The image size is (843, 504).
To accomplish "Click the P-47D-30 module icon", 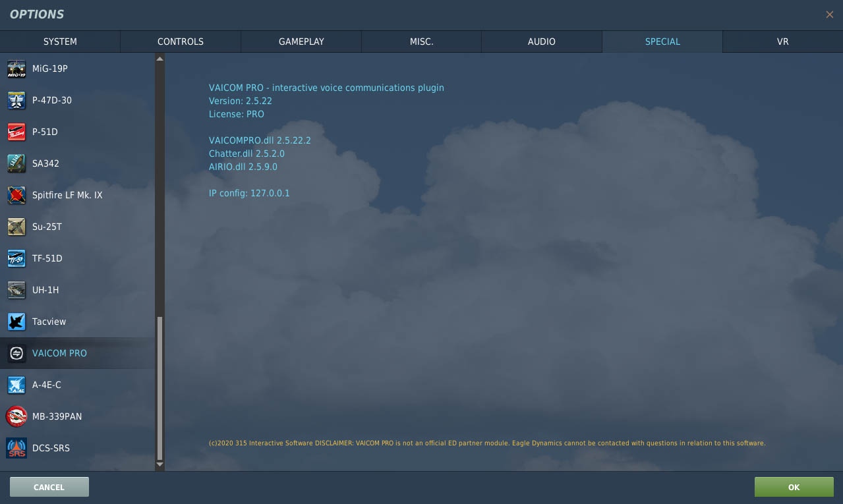I will tap(16, 100).
